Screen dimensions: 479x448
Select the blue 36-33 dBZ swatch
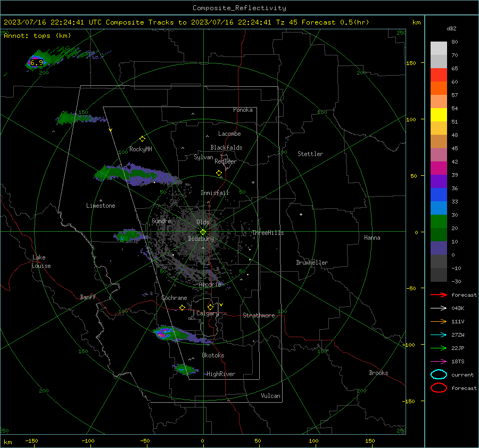pos(439,195)
